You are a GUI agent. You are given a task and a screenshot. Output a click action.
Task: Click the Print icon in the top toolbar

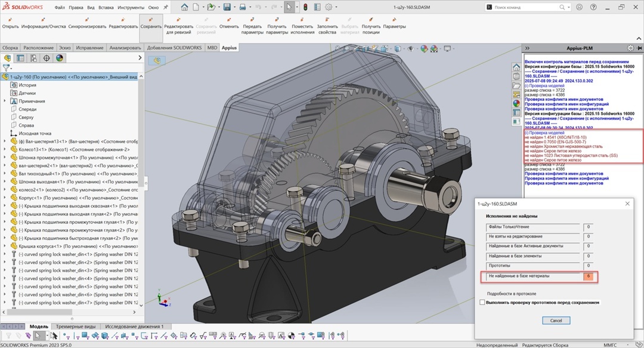point(243,7)
